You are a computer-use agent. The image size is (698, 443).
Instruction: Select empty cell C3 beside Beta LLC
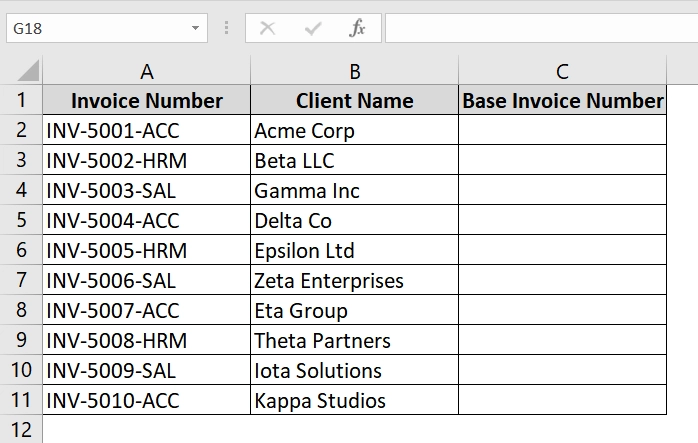tap(562, 160)
